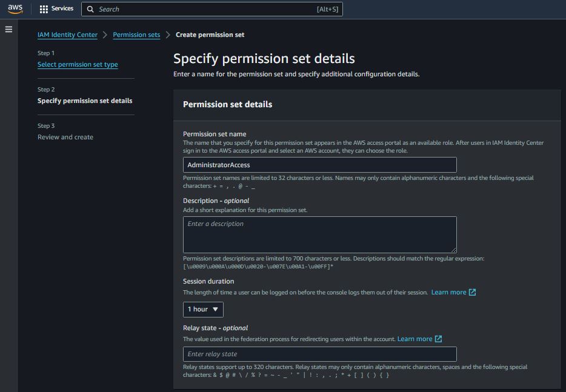Click the search magnifier icon
566x392 pixels.
click(x=90, y=9)
